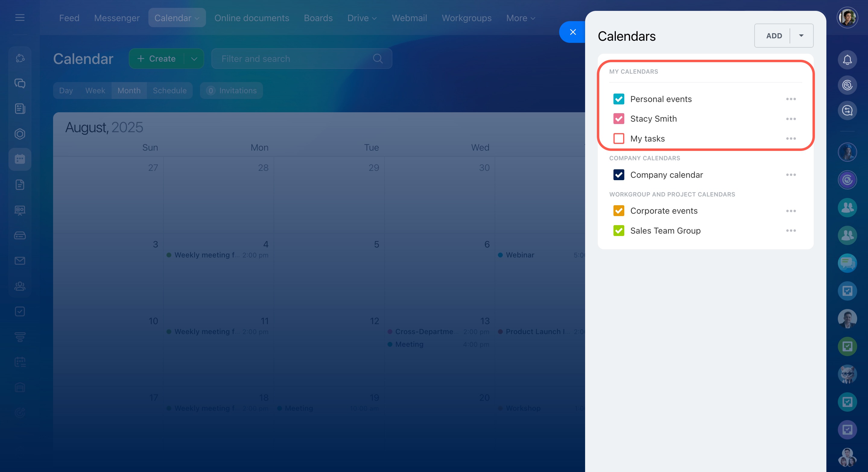
Task: Expand the Create button dropdown chevron
Action: [x=194, y=59]
